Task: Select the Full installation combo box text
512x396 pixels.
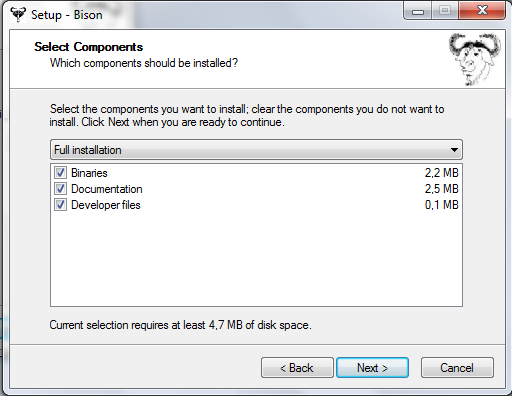Action: click(88, 150)
